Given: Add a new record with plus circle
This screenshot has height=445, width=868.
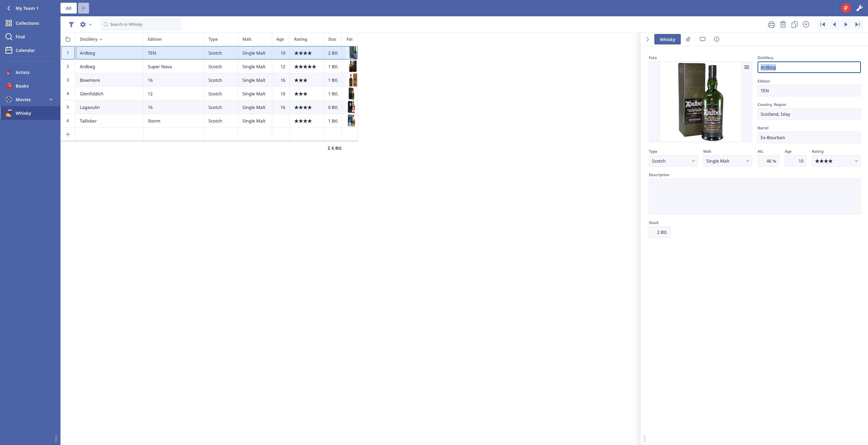Looking at the screenshot, I should 806,24.
